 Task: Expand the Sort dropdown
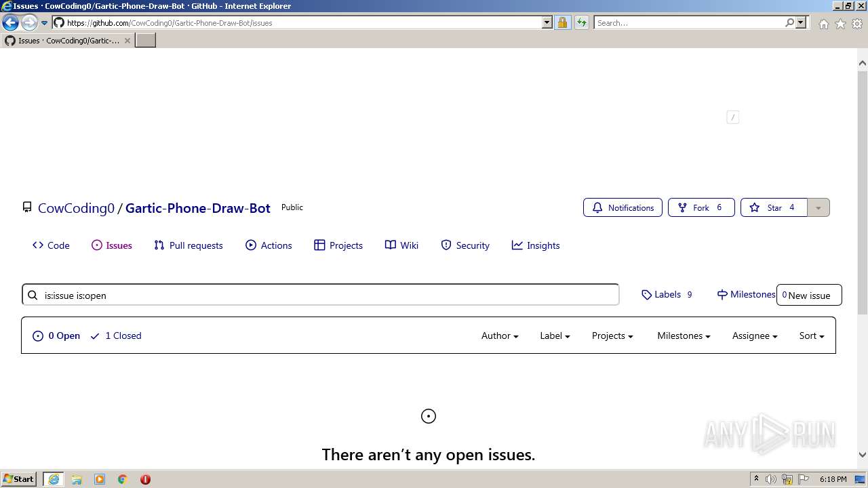(812, 335)
